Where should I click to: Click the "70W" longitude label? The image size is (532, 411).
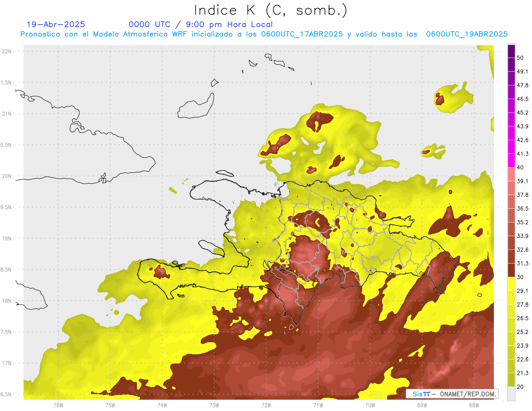370,405
